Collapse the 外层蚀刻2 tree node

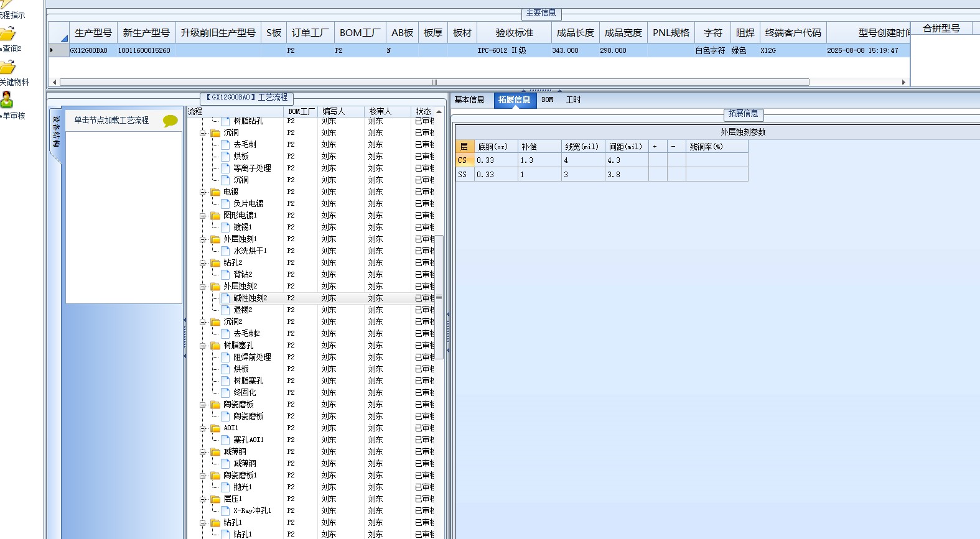coord(203,287)
